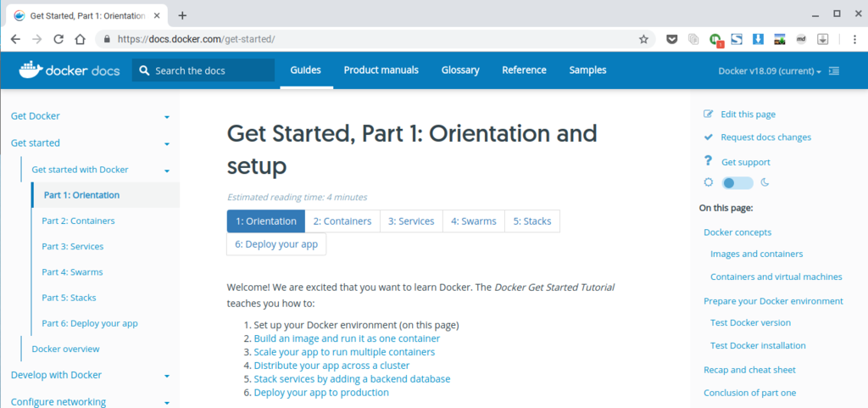The height and width of the screenshot is (408, 868).
Task: Follow 'Deploy your app to production' link
Action: (321, 393)
